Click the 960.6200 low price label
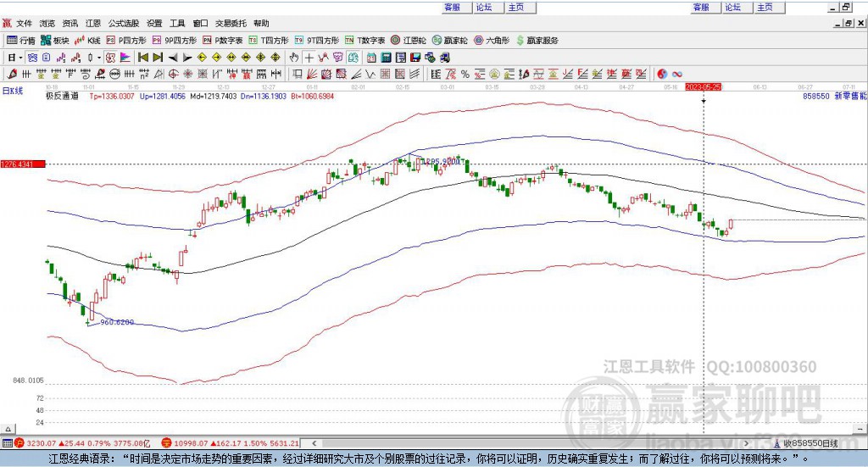 pos(117,322)
